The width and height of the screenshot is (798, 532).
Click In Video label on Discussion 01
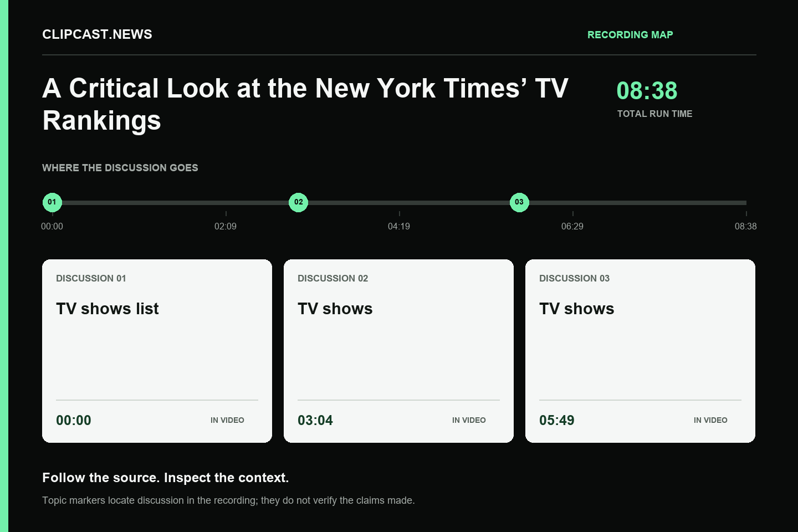click(227, 420)
